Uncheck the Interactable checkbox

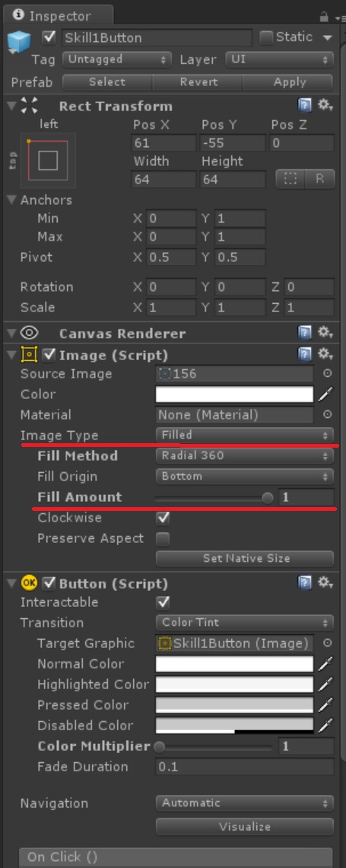click(x=163, y=602)
